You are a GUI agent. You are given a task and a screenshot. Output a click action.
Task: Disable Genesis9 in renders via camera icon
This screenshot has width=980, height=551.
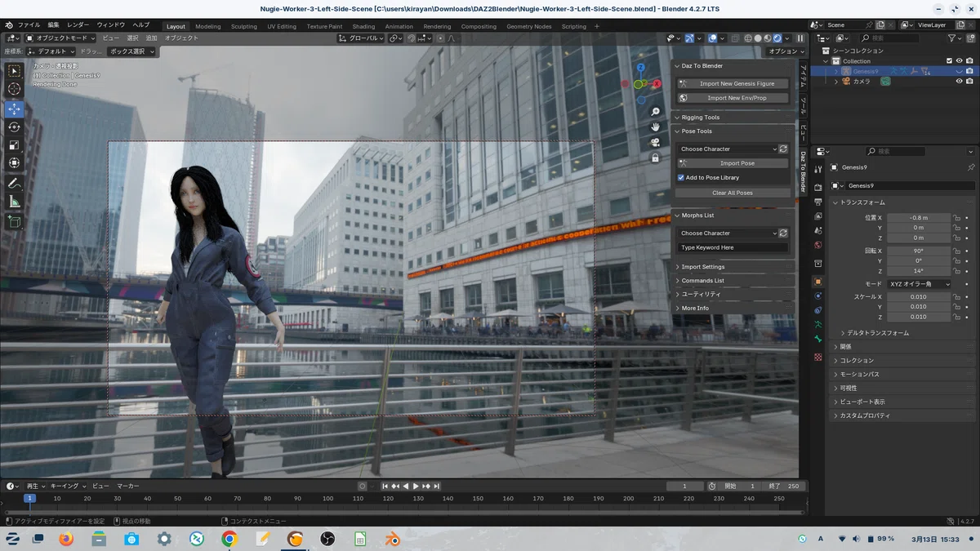969,71
